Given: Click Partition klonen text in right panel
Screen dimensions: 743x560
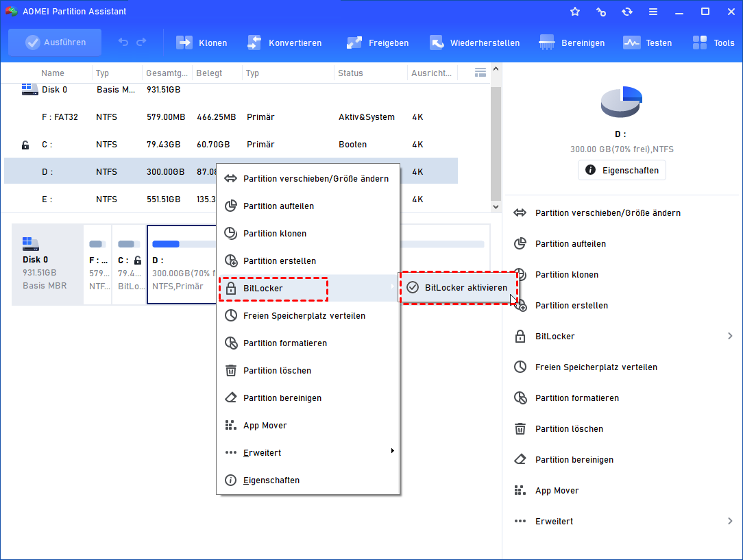Looking at the screenshot, I should pos(567,275).
